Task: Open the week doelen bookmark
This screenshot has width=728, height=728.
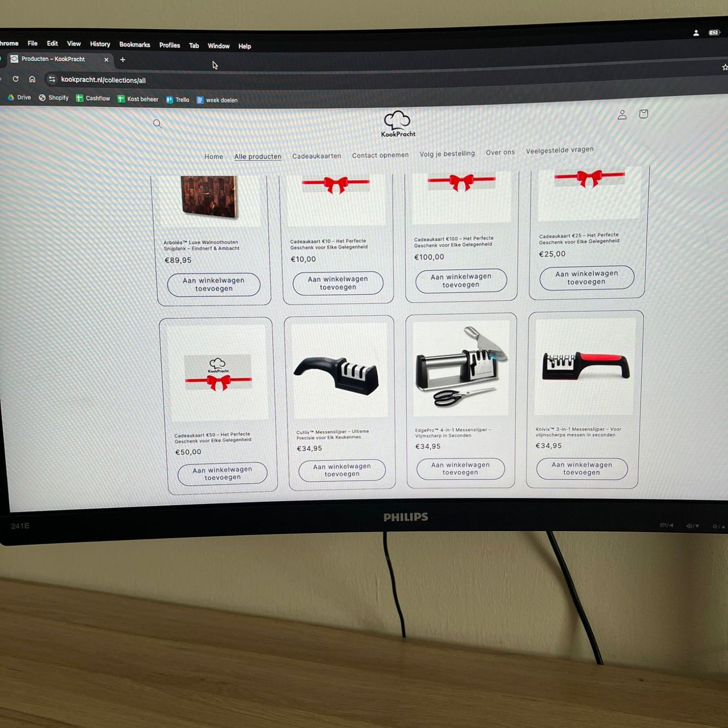Action: 217,100
